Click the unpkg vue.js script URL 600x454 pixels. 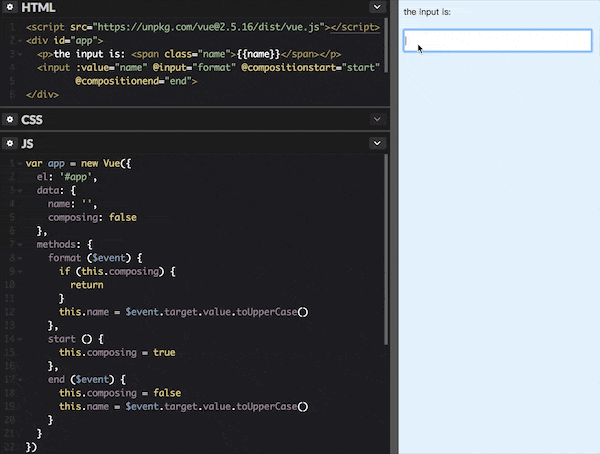(x=209, y=27)
